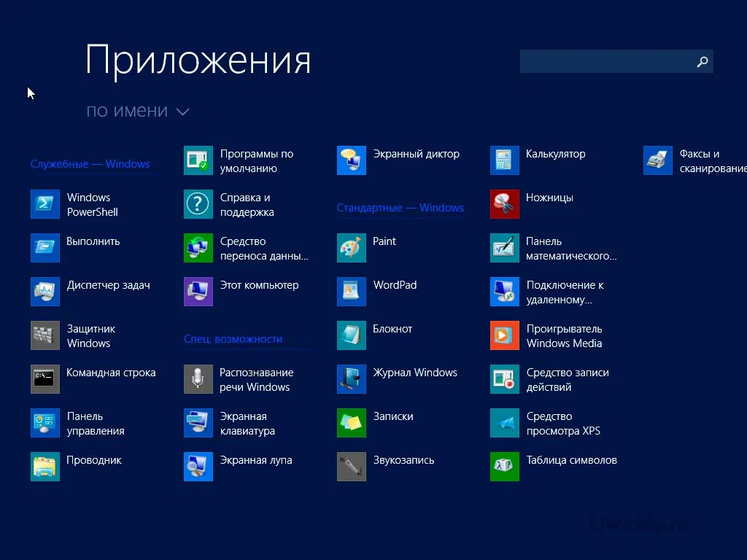Screen dimensions: 747x560
Task: Open Блокнот notepad icon
Action: (352, 335)
